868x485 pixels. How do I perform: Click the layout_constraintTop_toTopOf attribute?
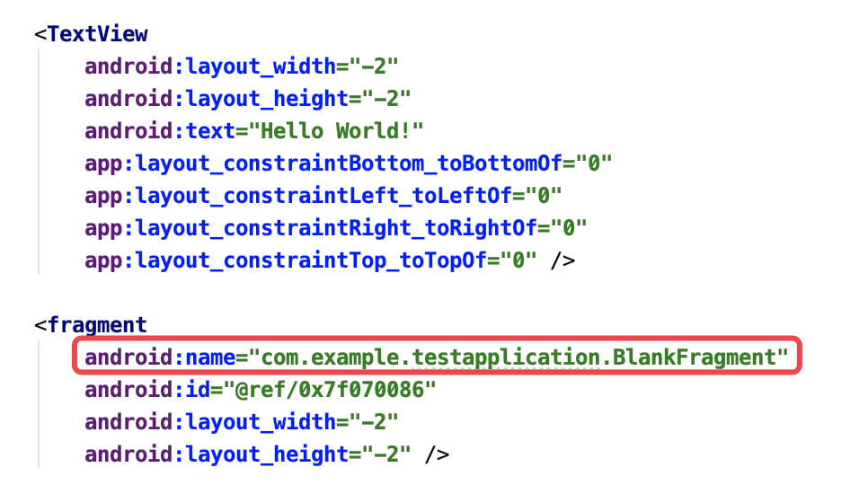coord(311,260)
